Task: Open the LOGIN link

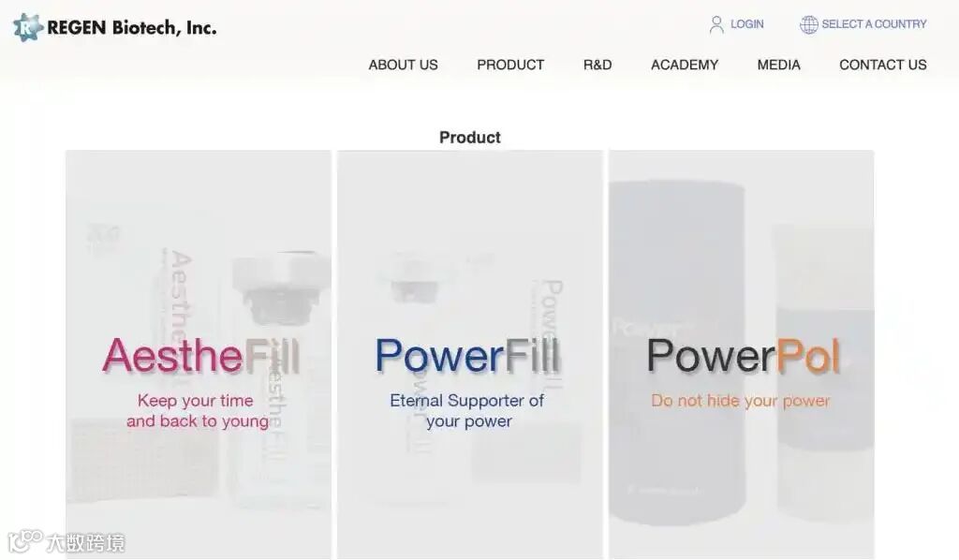Action: pyautogui.click(x=746, y=24)
